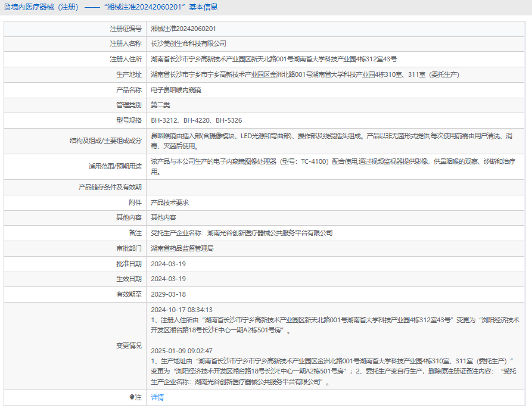Click the 适用范围/预期用途 description text
This screenshot has height=408, width=532.
click(333, 167)
